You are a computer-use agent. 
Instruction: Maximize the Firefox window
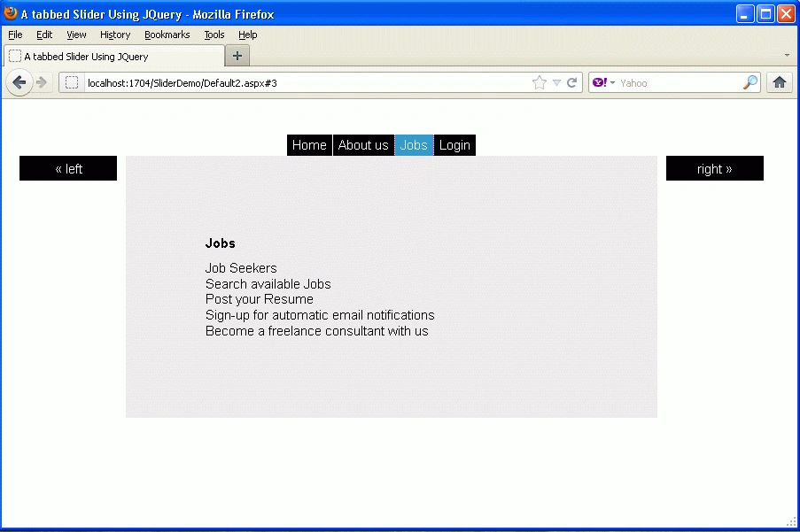tap(765, 14)
